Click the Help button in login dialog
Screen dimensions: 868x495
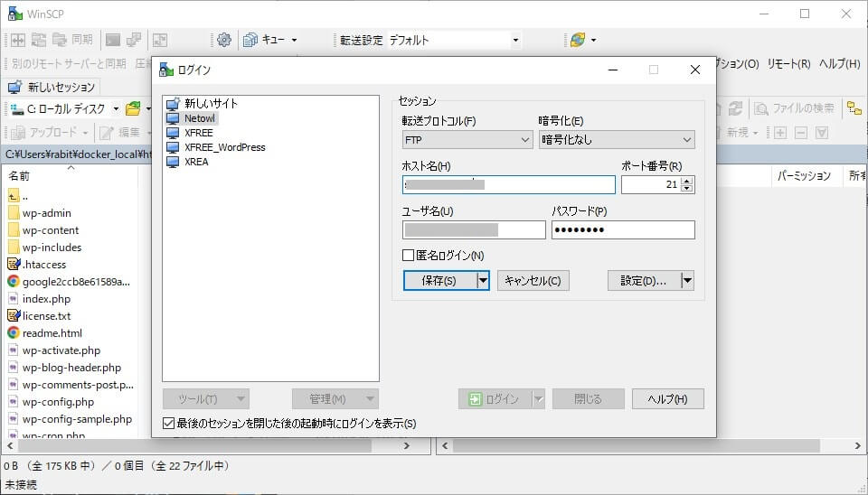point(667,399)
